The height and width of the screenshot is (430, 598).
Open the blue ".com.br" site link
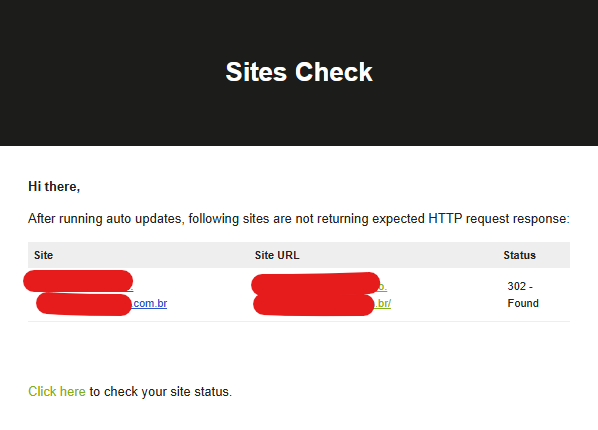[x=149, y=303]
